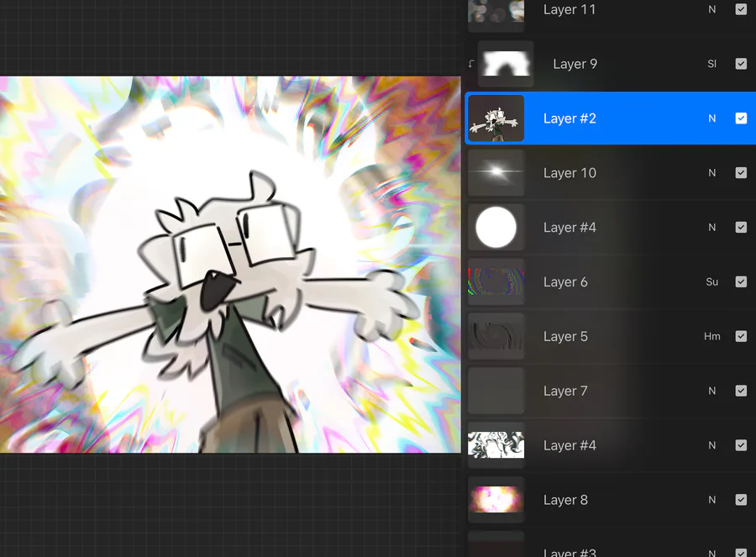Select the layer named "Layer 7"
This screenshot has width=756, height=557.
tap(565, 391)
